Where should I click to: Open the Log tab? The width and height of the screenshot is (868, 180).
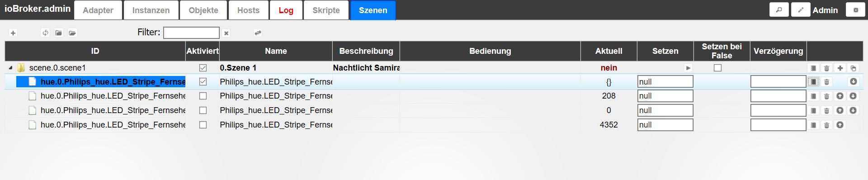286,10
